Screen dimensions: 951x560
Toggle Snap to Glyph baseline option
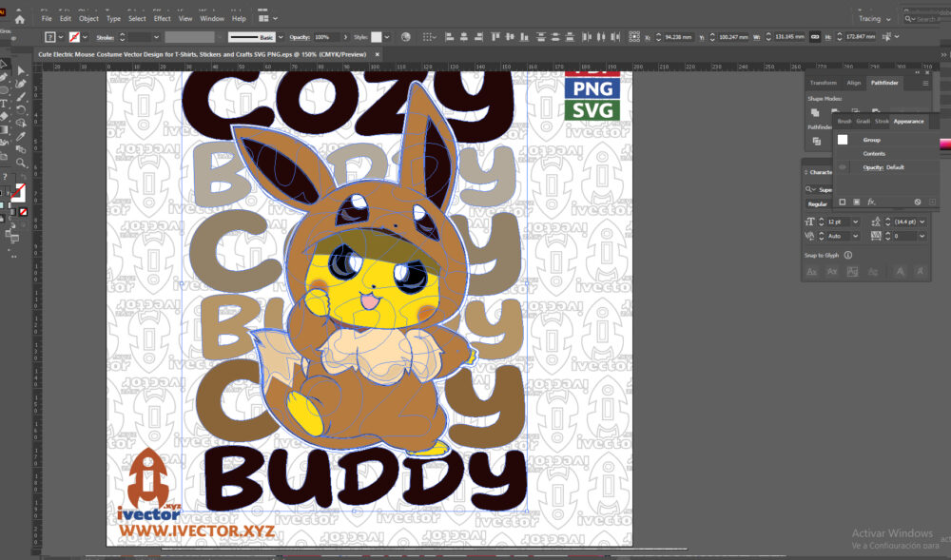coord(812,272)
